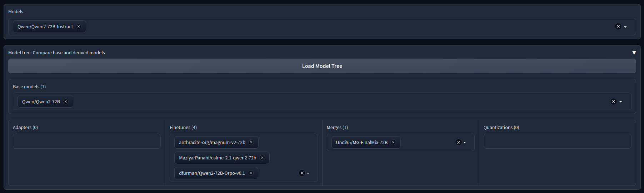Viewport: 644px width, 193px height.
Task: Clear all selections in Models field
Action: (x=618, y=26)
